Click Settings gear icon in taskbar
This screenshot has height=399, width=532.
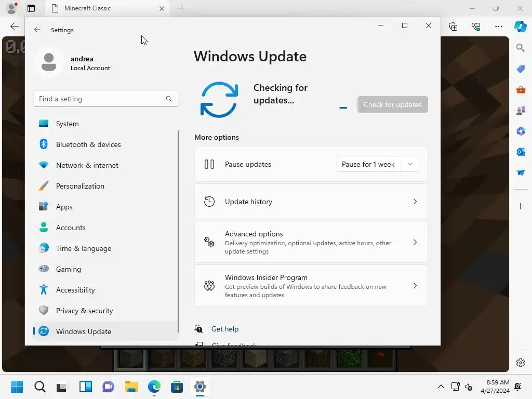[x=200, y=387]
